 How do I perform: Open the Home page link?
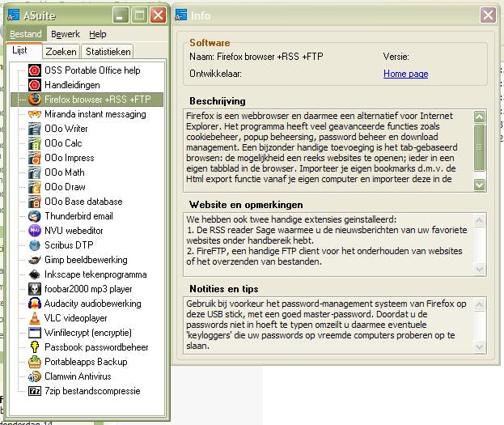click(405, 74)
